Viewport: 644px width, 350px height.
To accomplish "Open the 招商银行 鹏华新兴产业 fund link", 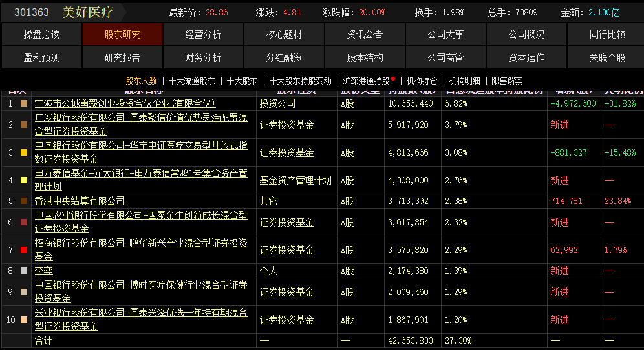I will click(142, 250).
